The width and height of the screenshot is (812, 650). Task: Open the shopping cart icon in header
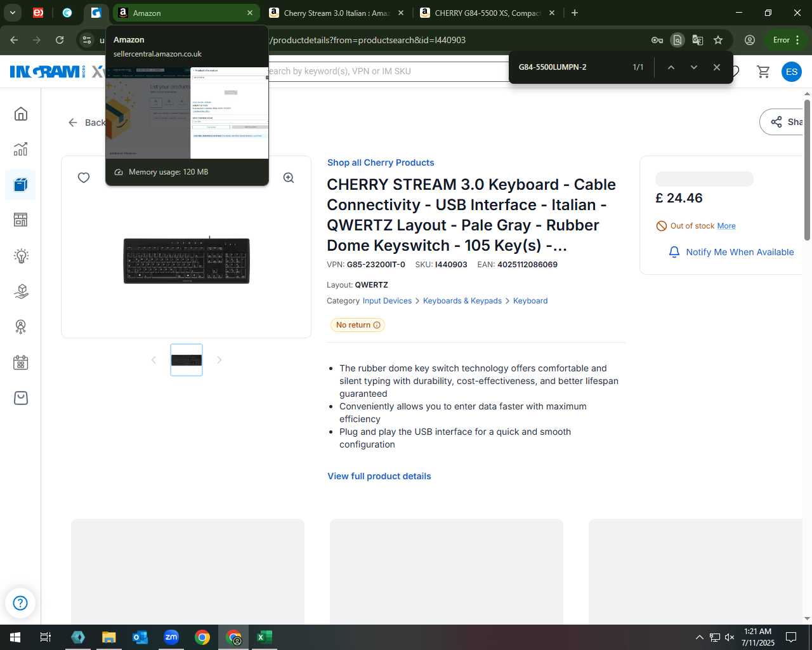point(763,72)
